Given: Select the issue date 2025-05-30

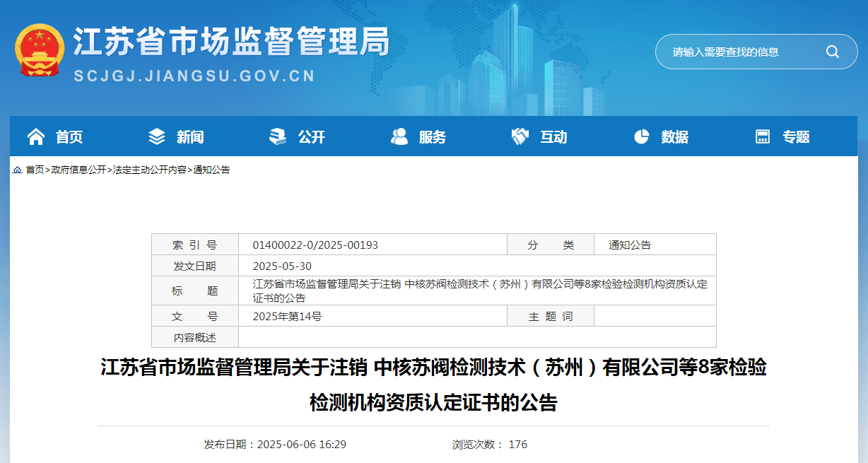Looking at the screenshot, I should (282, 266).
